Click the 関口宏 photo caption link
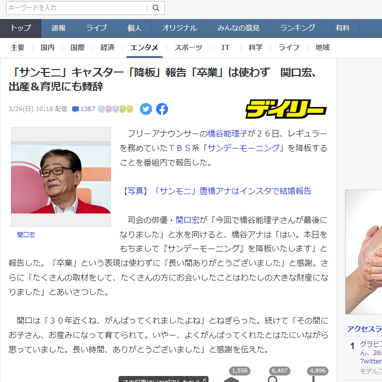 [x=26, y=235]
